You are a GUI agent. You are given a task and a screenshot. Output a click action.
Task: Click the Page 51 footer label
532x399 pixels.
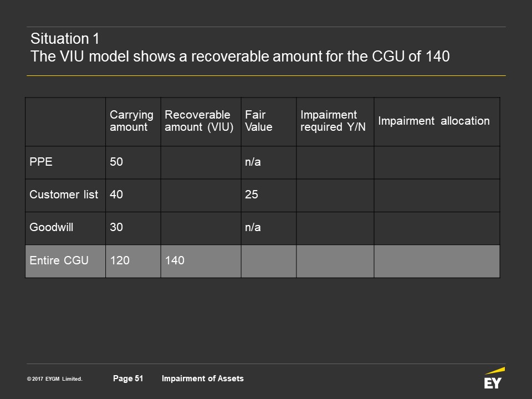click(x=128, y=378)
